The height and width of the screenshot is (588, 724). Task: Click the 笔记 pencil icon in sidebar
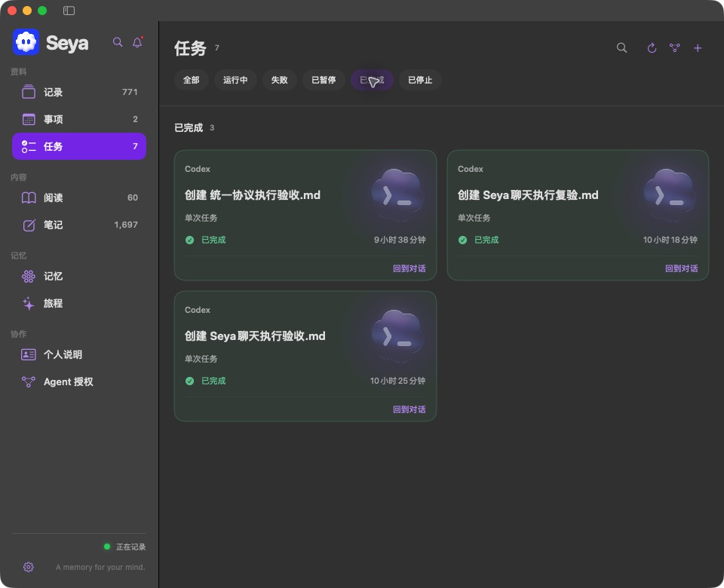pos(29,225)
